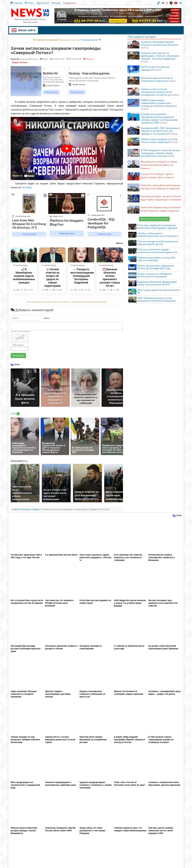Click Find out more on CerebroSQL ad
Image resolution: width=192 pixels, height=868 pixels.
click(x=105, y=234)
